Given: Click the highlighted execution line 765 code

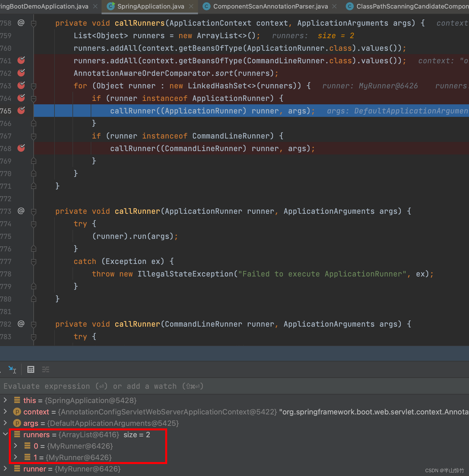Looking at the screenshot, I should tap(213, 111).
